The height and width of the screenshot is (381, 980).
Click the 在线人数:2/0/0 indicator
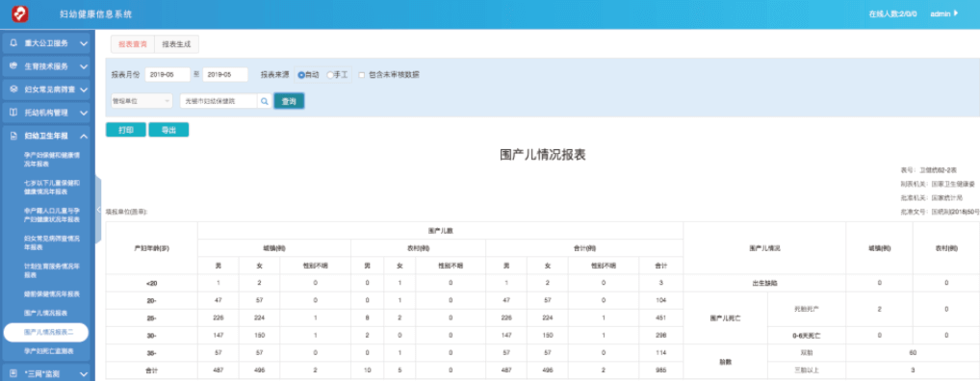(x=892, y=13)
